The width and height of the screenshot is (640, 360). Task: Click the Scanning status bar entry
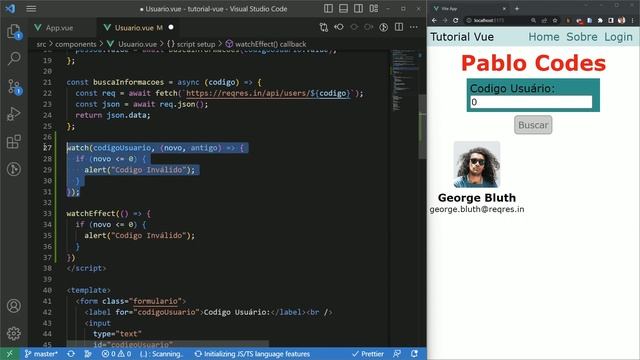[x=161, y=354]
